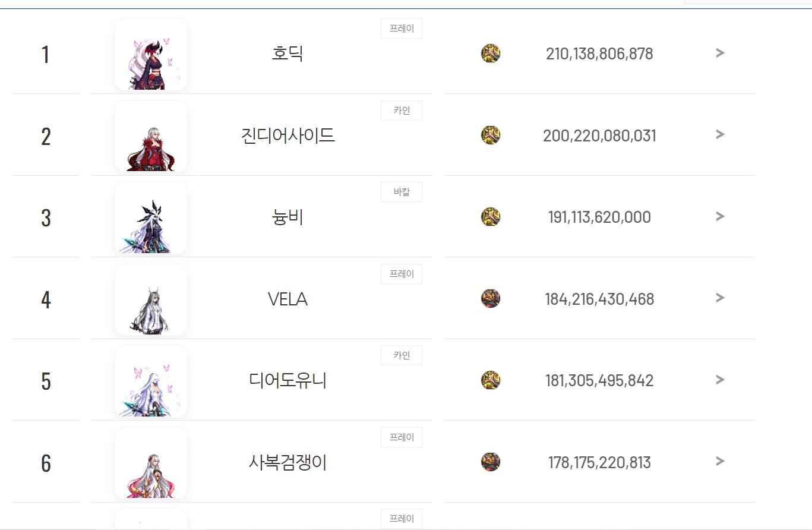Viewport: 812px width, 530px height.
Task: Click 바칼 server tag on 늏비 row
Action: (402, 192)
